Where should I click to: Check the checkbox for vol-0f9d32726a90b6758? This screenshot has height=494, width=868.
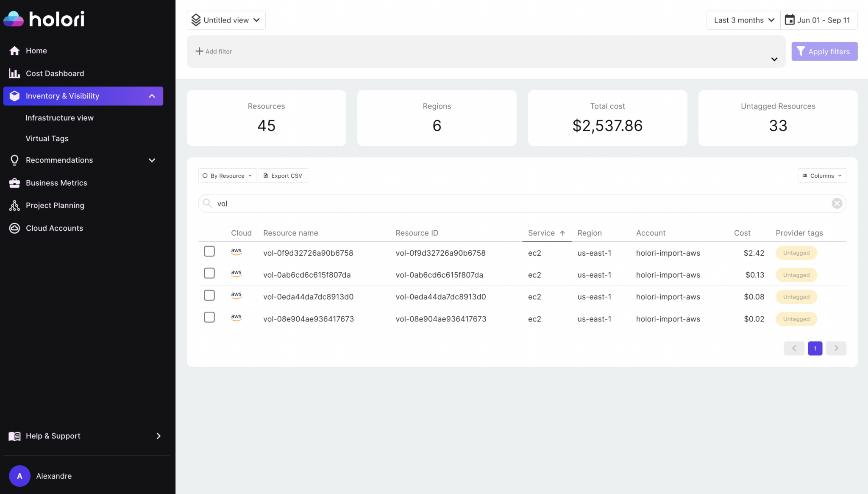point(209,251)
